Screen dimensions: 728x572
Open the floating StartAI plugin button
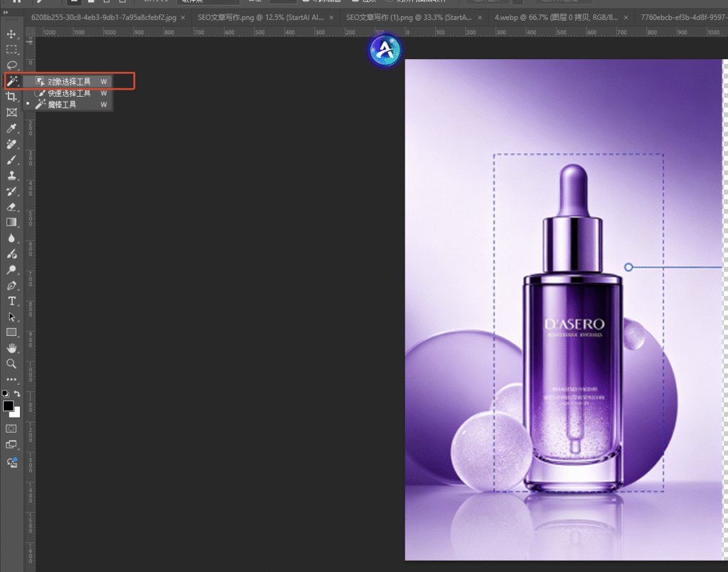385,50
